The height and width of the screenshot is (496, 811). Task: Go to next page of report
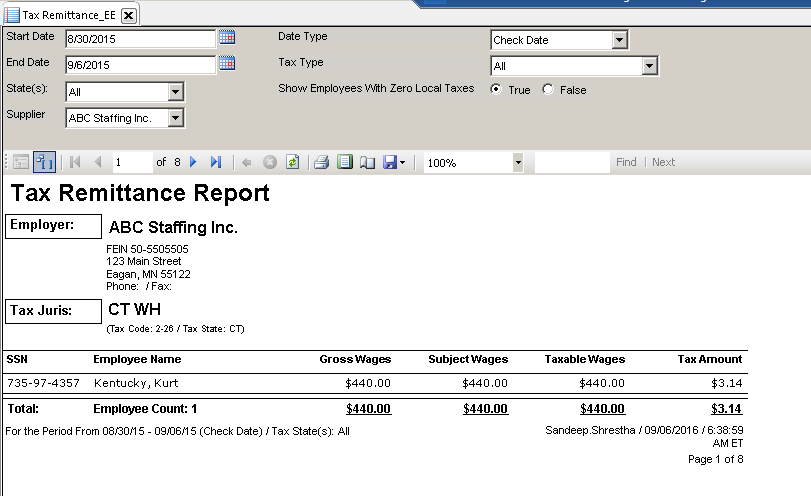[193, 162]
